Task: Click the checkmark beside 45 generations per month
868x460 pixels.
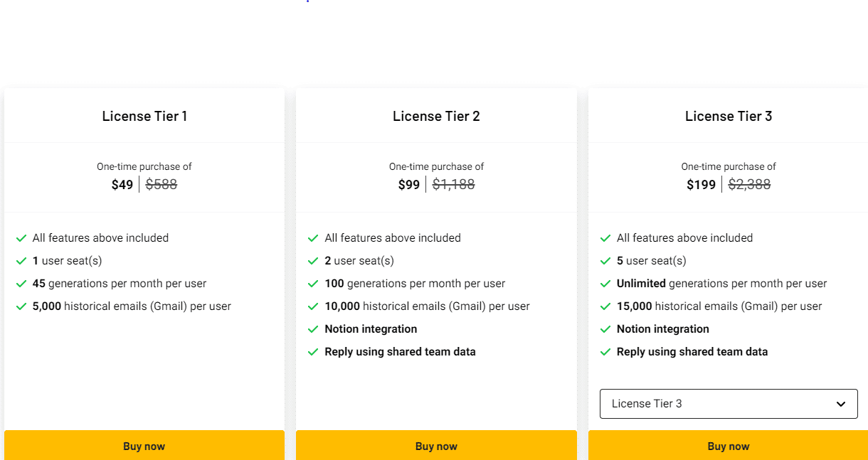Action: 21,283
